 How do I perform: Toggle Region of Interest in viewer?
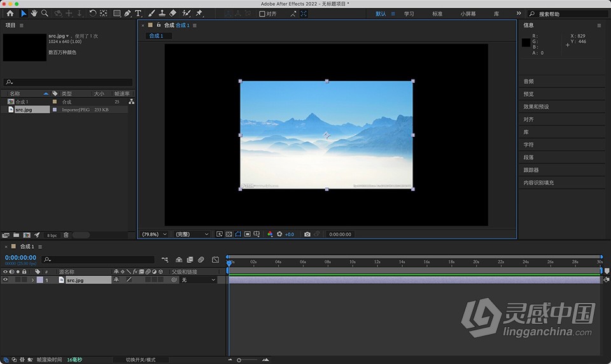(248, 234)
